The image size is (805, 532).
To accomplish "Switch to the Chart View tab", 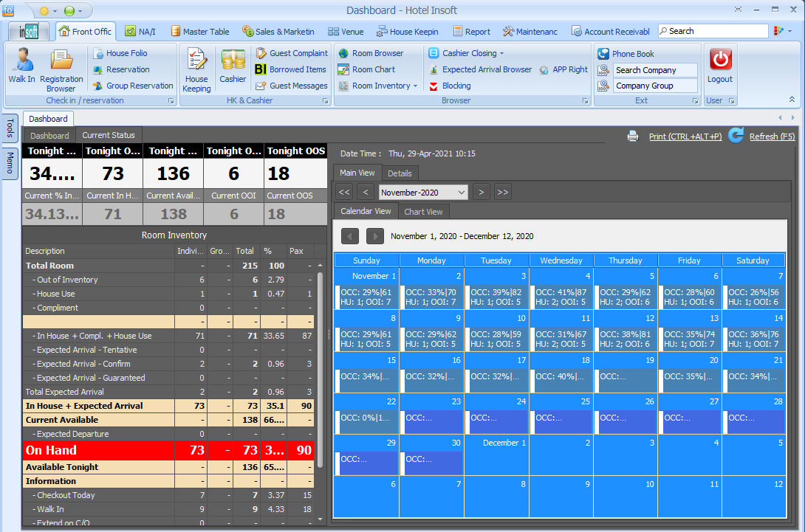I will 423,212.
